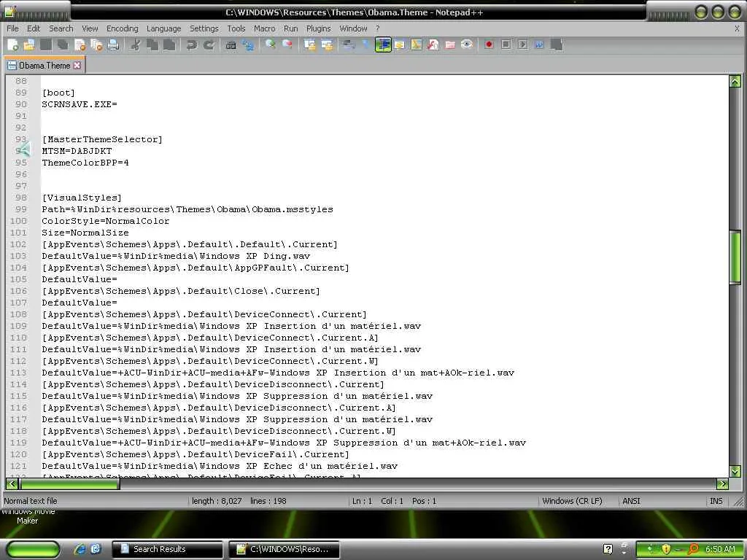Click Windows (CR LF) in status bar
The width and height of the screenshot is (747, 560).
pyautogui.click(x=572, y=501)
